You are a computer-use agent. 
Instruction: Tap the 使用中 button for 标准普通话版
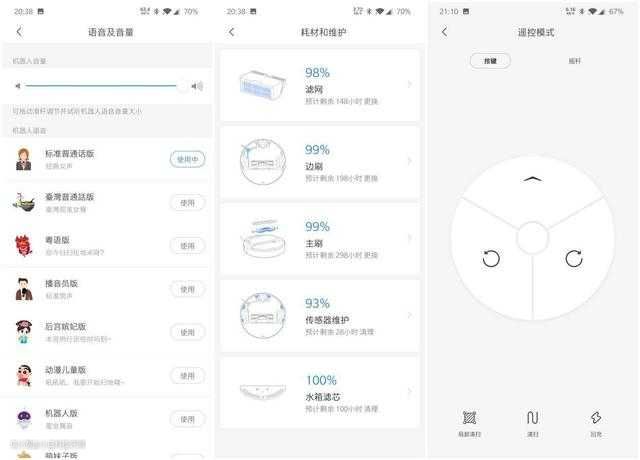click(x=187, y=159)
